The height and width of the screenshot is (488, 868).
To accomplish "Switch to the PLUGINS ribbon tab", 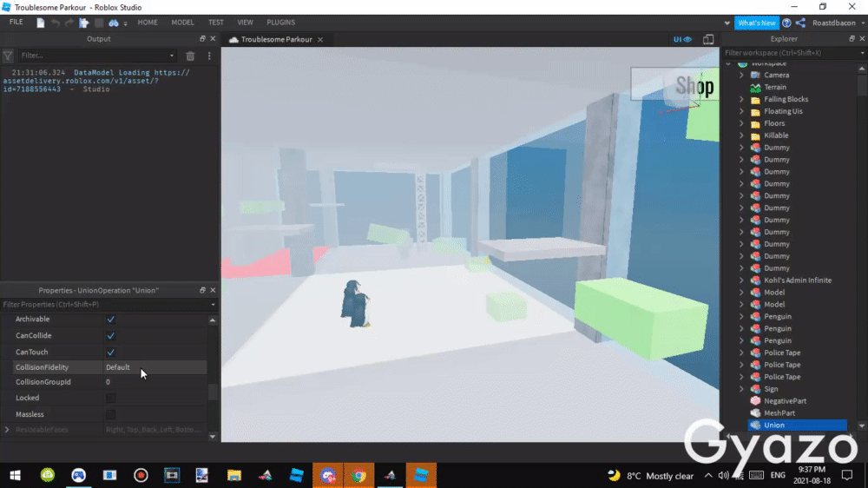I will pos(280,23).
